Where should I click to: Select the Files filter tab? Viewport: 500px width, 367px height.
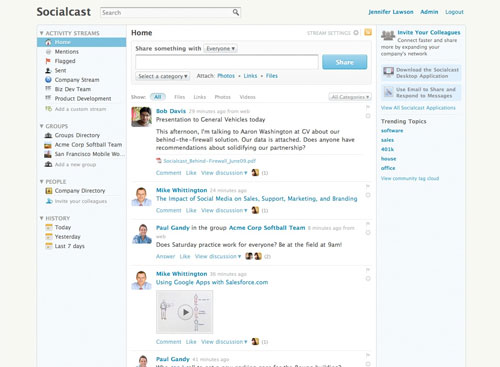[179, 97]
